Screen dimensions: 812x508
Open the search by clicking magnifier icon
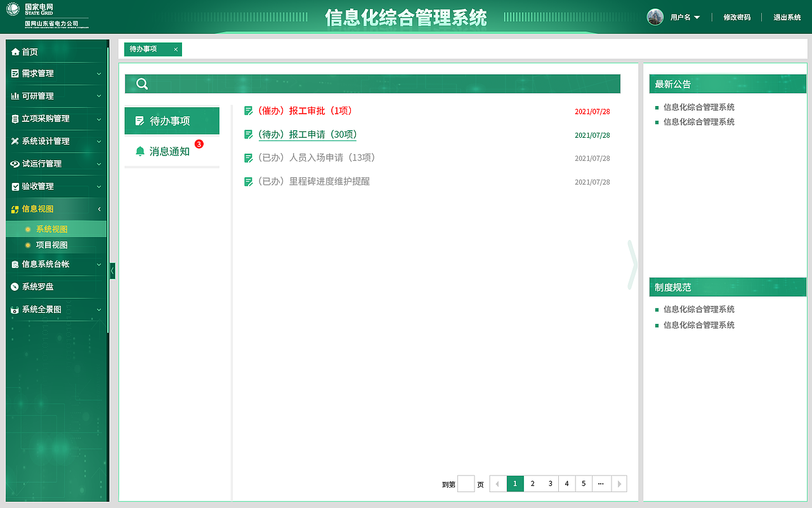point(141,83)
